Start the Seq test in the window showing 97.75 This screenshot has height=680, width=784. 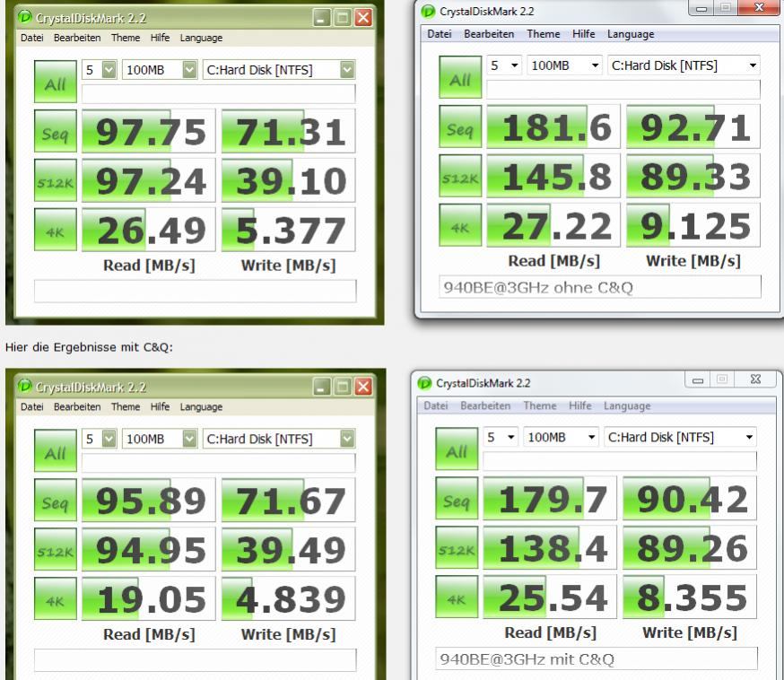[x=56, y=131]
